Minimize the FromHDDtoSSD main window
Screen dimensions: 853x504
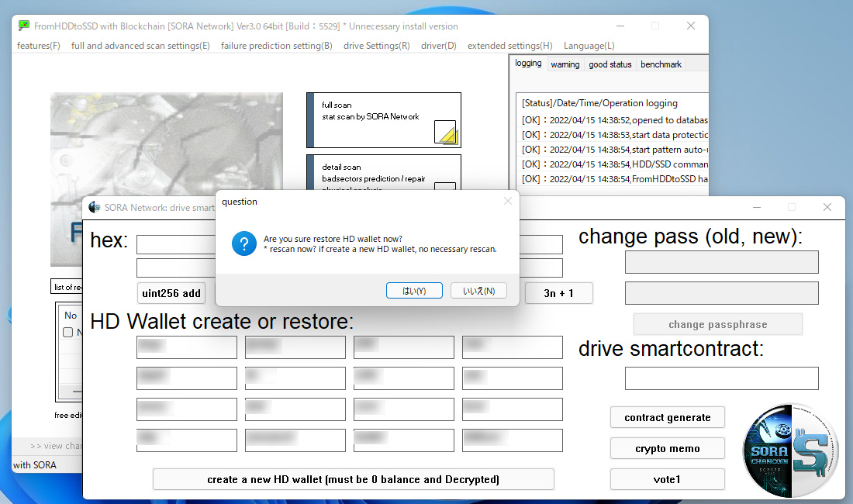pyautogui.click(x=620, y=26)
